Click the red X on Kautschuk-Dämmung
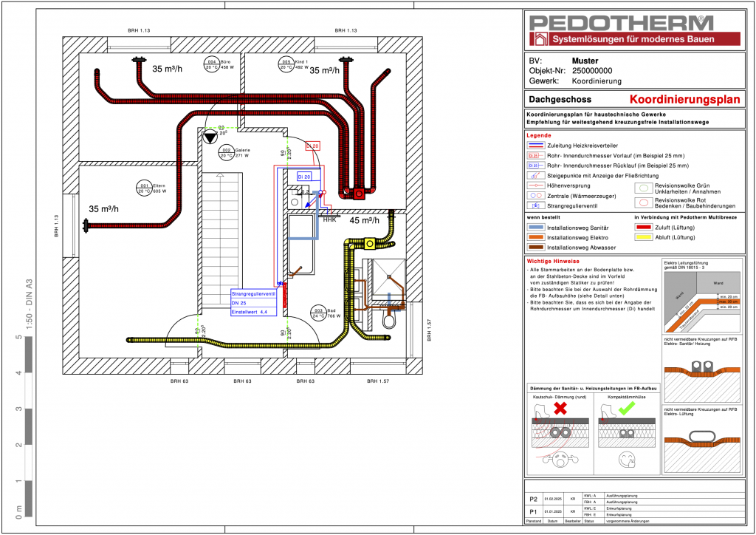The width and height of the screenshot is (756, 535). (560, 409)
